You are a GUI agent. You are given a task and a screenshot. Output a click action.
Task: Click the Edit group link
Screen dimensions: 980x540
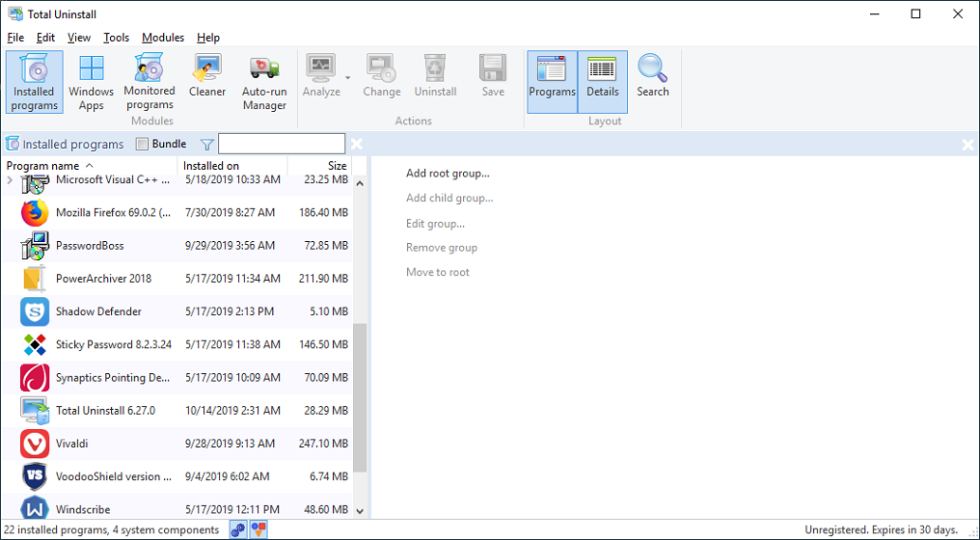(436, 224)
